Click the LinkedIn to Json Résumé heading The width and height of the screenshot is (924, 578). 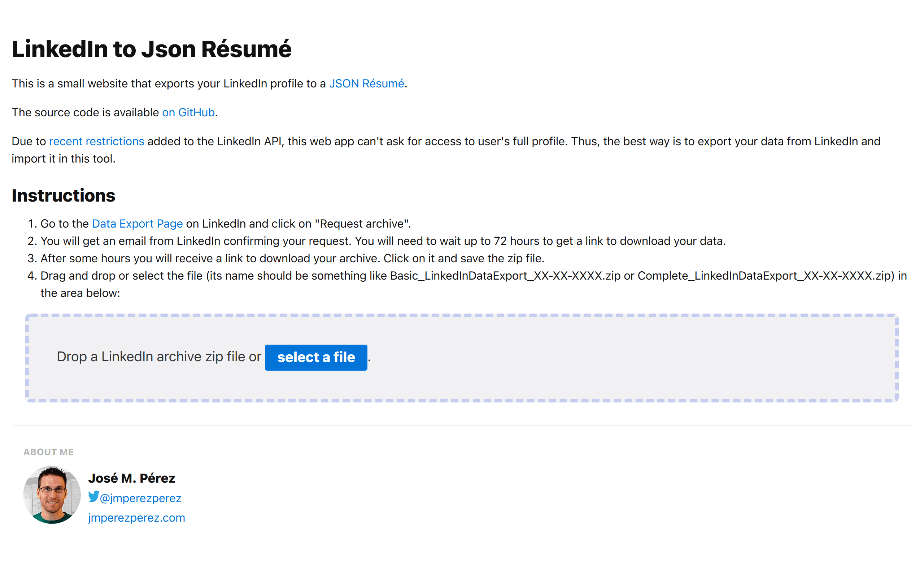pyautogui.click(x=152, y=49)
